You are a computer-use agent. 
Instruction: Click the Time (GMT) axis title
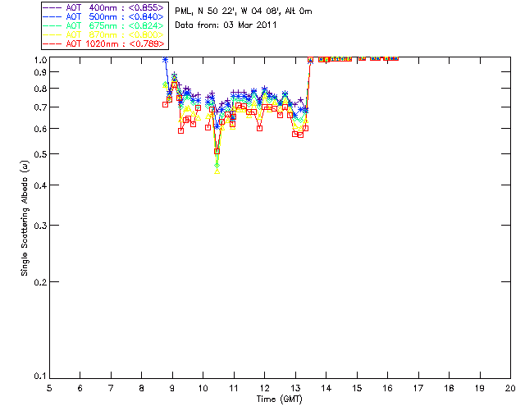pyautogui.click(x=279, y=399)
